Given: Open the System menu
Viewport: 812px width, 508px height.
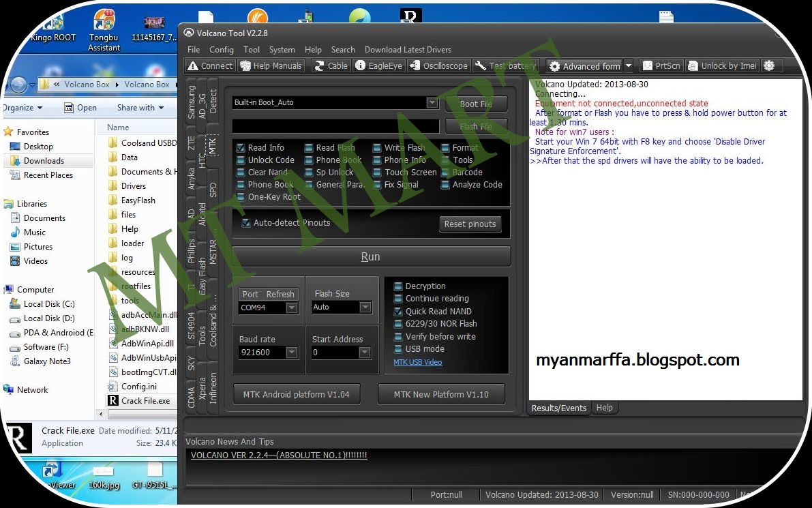Looking at the screenshot, I should [282, 50].
